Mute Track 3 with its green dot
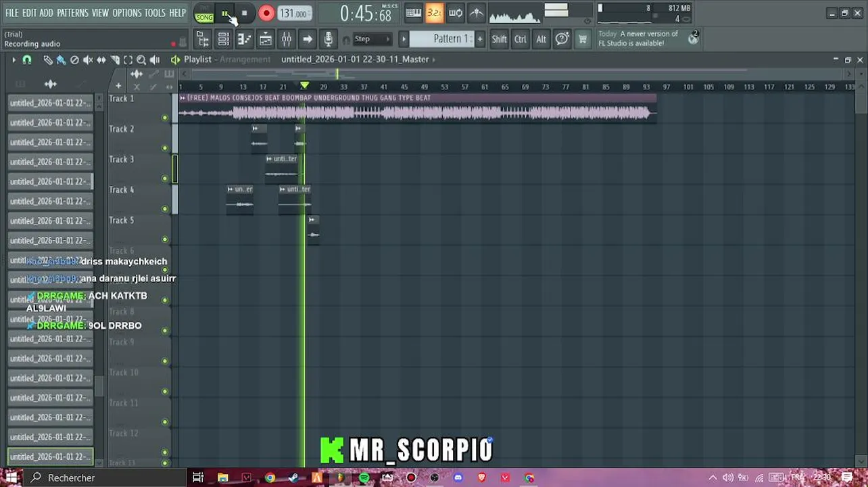 164,179
